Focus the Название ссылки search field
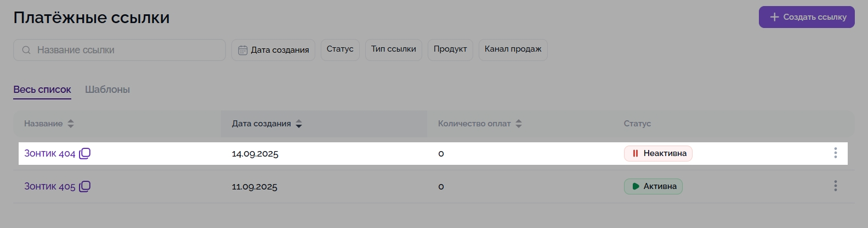Screen dimensions: 868x228 point(126,50)
